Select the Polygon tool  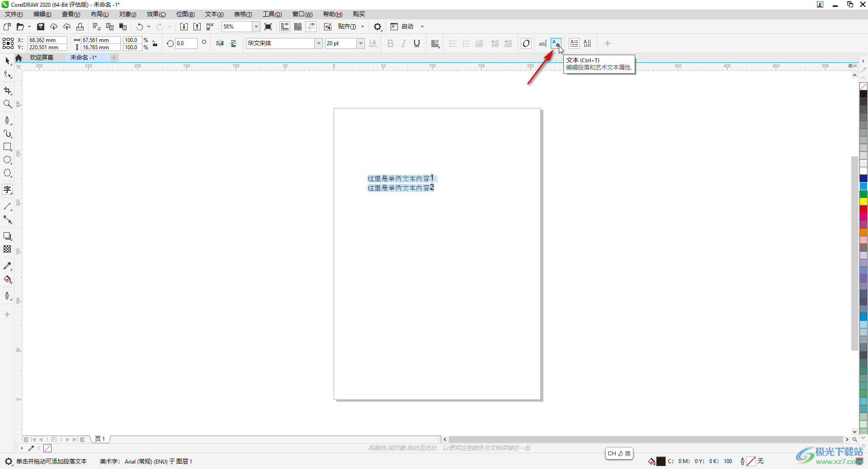tap(7, 173)
